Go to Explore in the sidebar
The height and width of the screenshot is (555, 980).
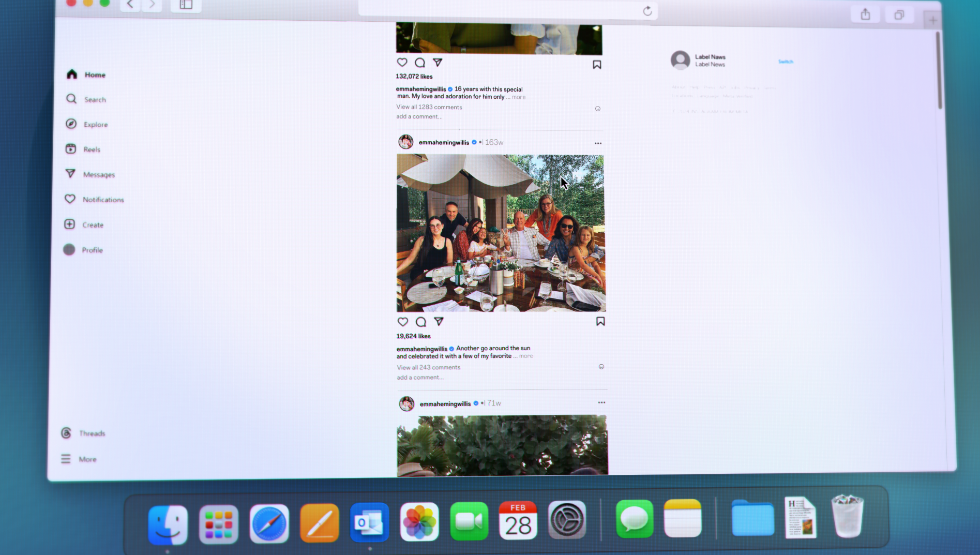tap(95, 125)
